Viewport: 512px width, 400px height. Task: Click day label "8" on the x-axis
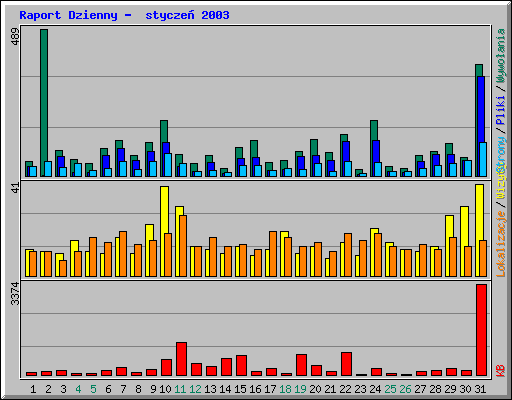coord(138,389)
